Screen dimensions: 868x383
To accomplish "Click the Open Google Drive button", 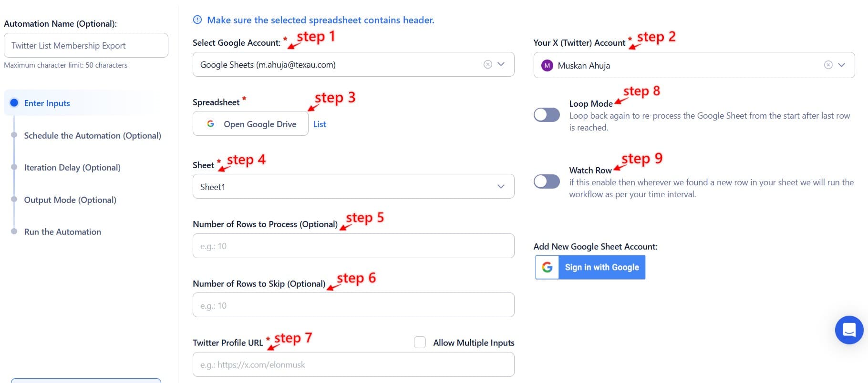I will pyautogui.click(x=251, y=124).
